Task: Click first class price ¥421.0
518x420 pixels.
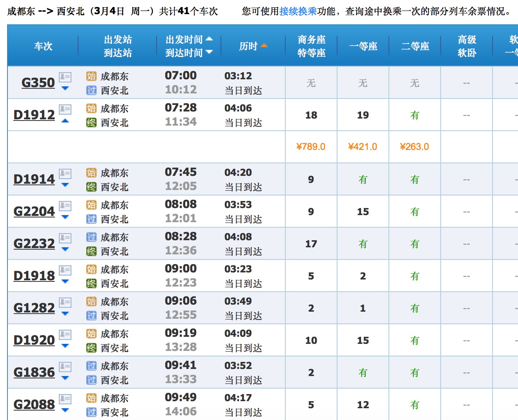Action: tap(363, 147)
